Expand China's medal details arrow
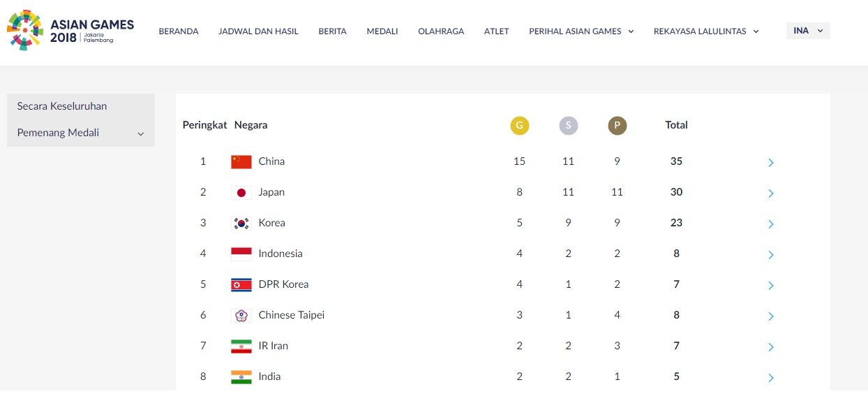Viewport: 868px width, 394px height. point(771,163)
